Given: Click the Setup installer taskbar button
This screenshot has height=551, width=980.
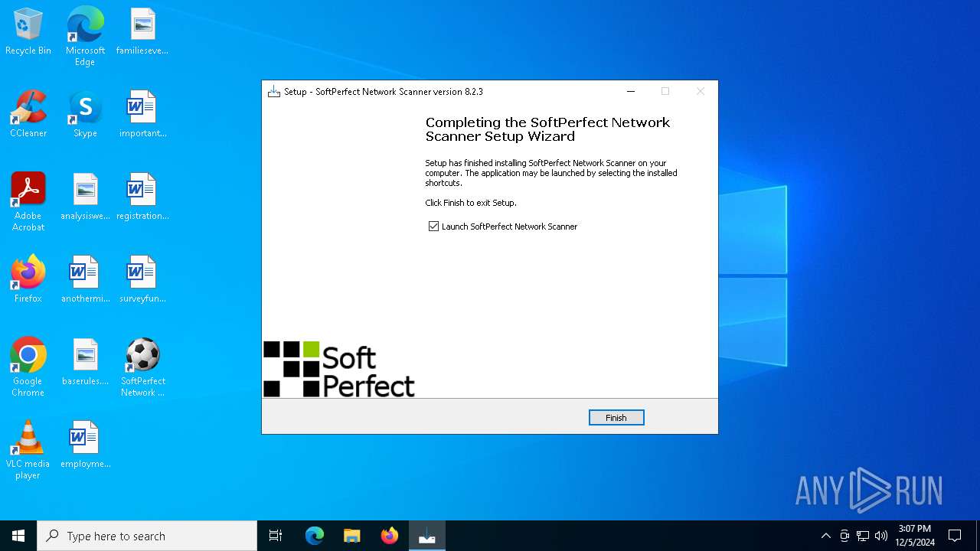Looking at the screenshot, I should [x=427, y=536].
